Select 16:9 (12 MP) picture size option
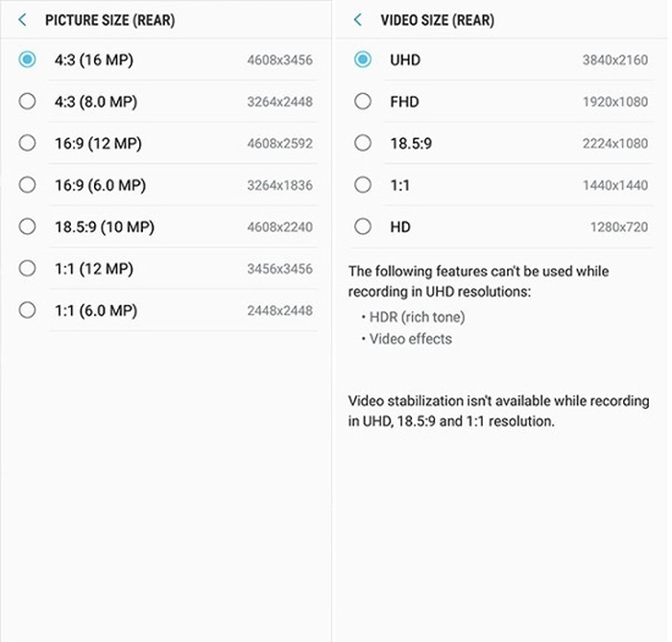The image size is (672, 642). pos(27,143)
